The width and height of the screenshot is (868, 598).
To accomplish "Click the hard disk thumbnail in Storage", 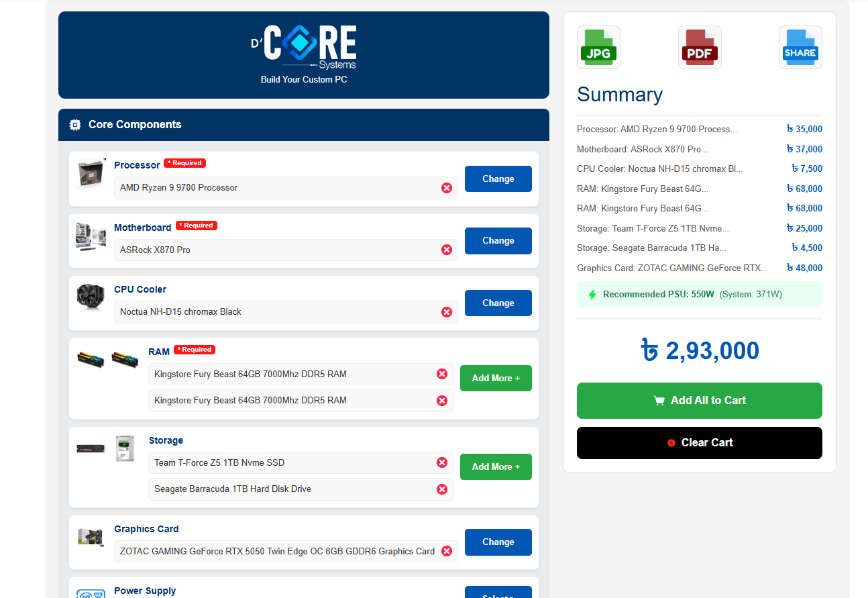I will pos(125,448).
